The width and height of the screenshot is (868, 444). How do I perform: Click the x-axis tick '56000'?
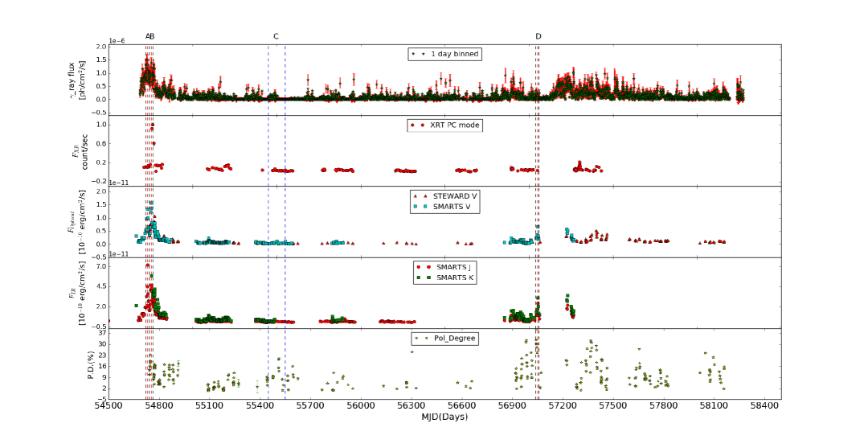361,406
